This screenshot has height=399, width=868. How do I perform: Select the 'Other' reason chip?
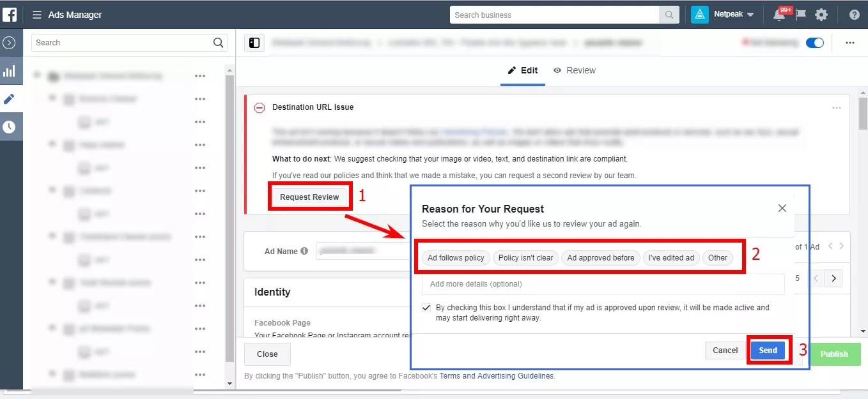718,258
